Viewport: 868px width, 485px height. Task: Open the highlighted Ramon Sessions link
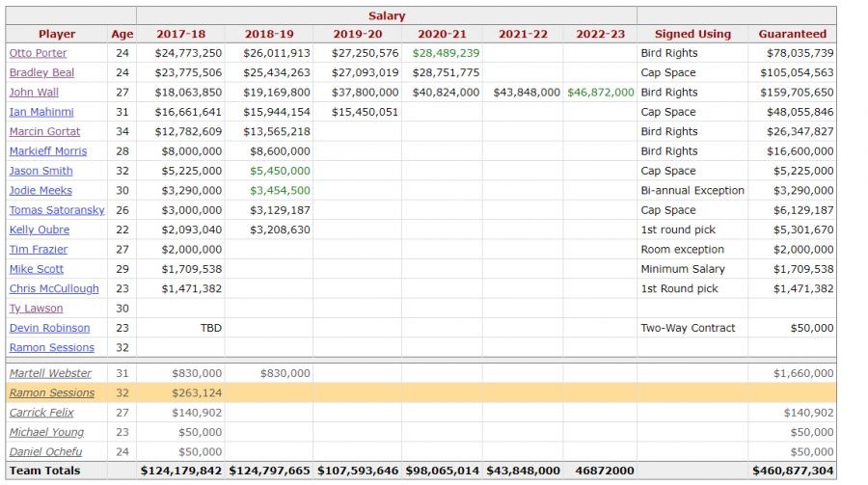[52, 392]
